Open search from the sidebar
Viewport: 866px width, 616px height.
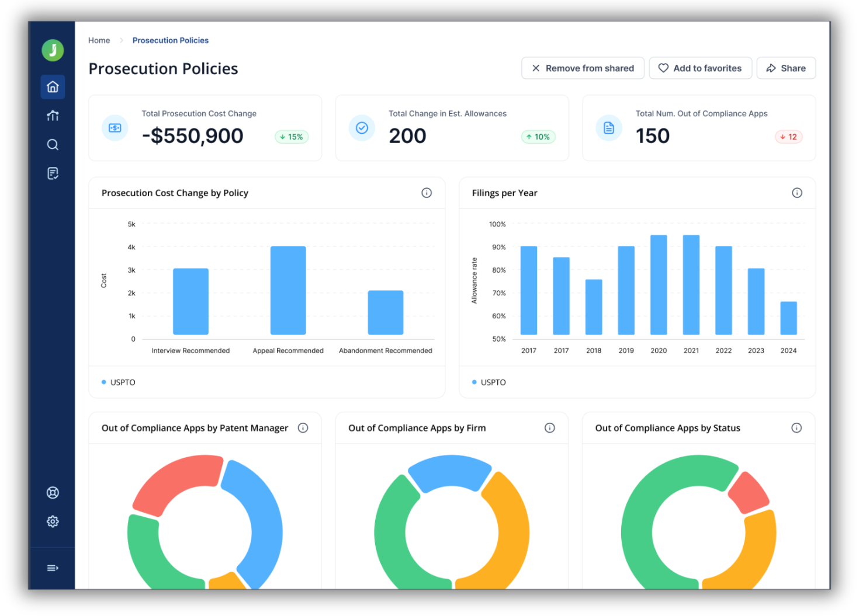coord(53,144)
